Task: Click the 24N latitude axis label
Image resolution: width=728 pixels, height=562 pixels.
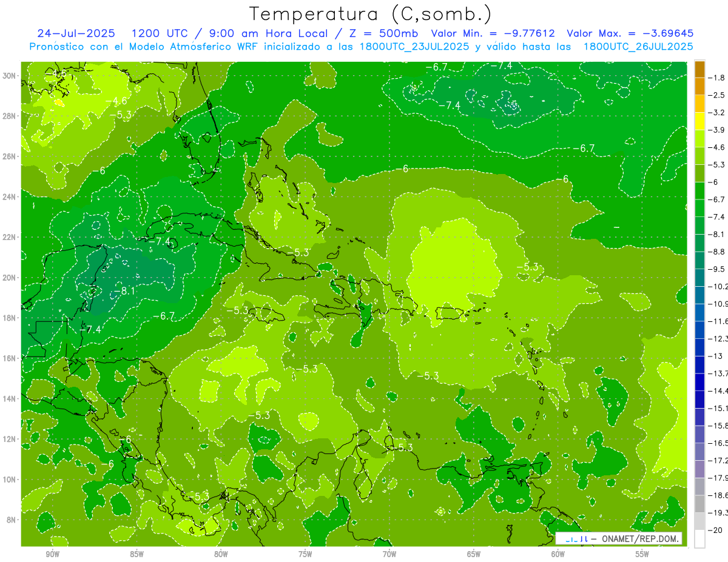Action: pos(10,197)
